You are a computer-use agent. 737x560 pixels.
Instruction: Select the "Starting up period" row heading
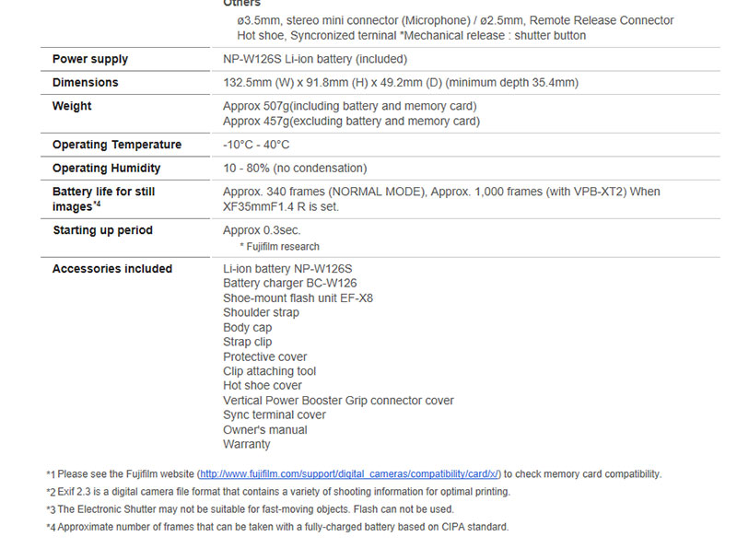click(x=102, y=230)
